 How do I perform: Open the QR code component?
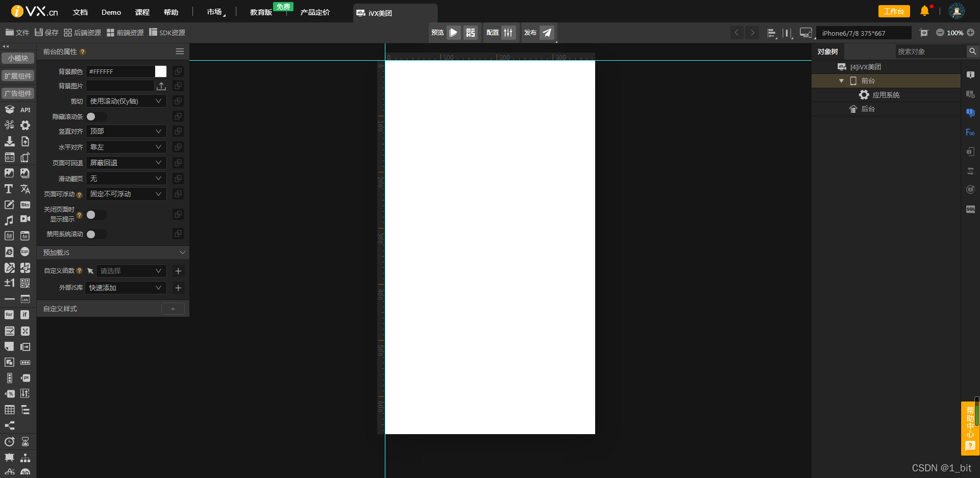24,282
